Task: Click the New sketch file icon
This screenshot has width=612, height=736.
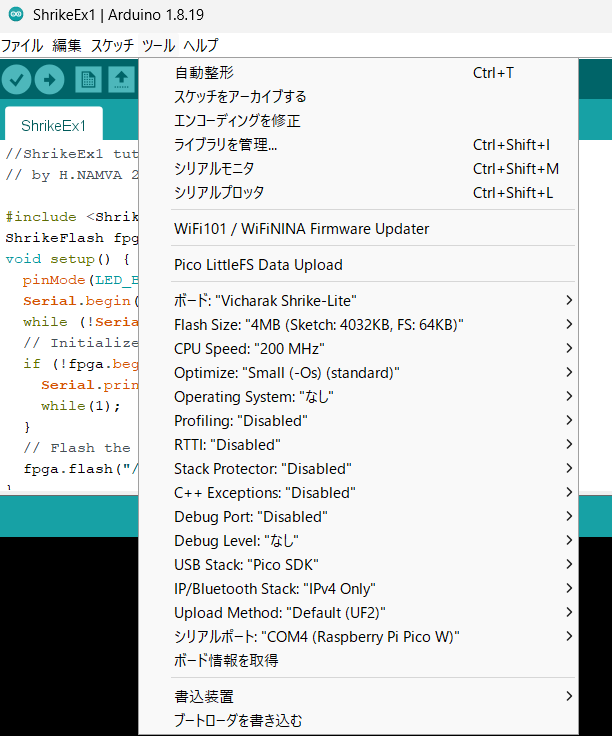Action: click(88, 80)
